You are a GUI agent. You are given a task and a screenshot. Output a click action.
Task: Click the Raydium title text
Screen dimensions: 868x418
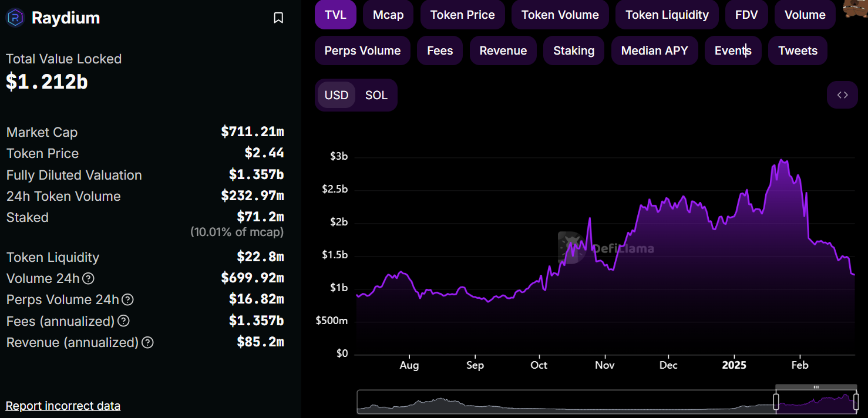pyautogui.click(x=66, y=18)
